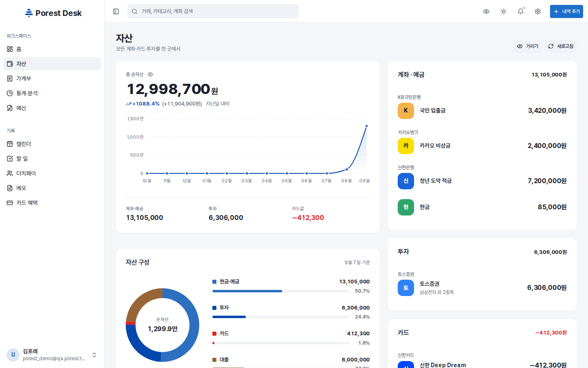Expand the 김포레 account switcher chevron
588x368 pixels.
[94, 355]
